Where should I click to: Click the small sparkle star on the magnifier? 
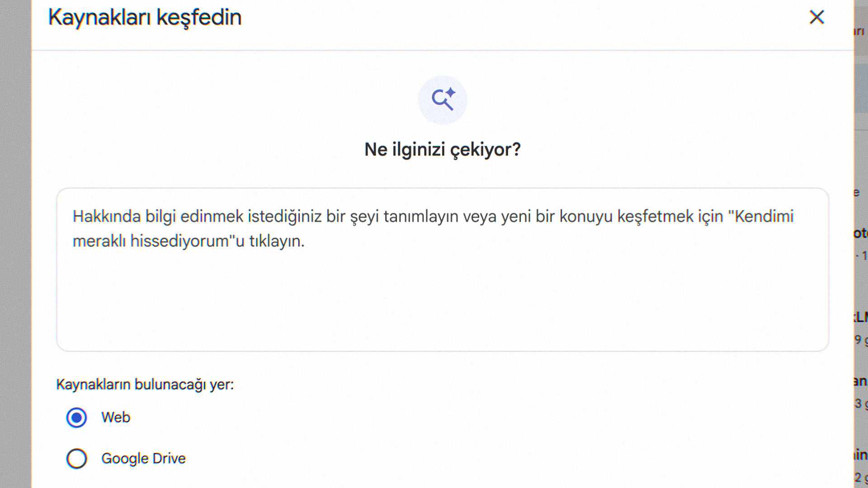tap(451, 93)
